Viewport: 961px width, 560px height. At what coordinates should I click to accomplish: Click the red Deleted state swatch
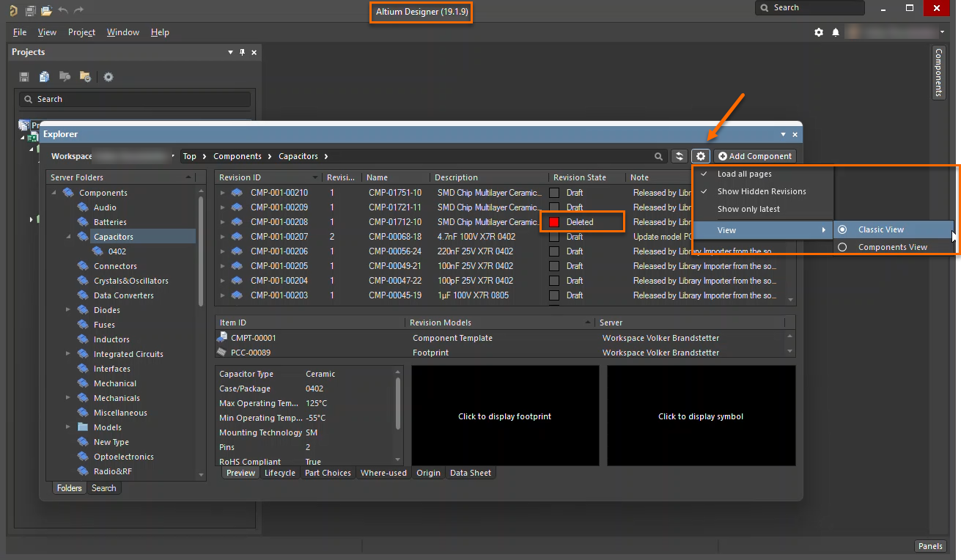(x=554, y=222)
